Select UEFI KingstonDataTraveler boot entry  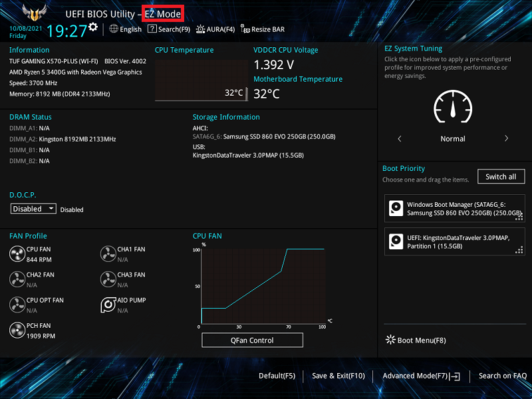(454, 241)
